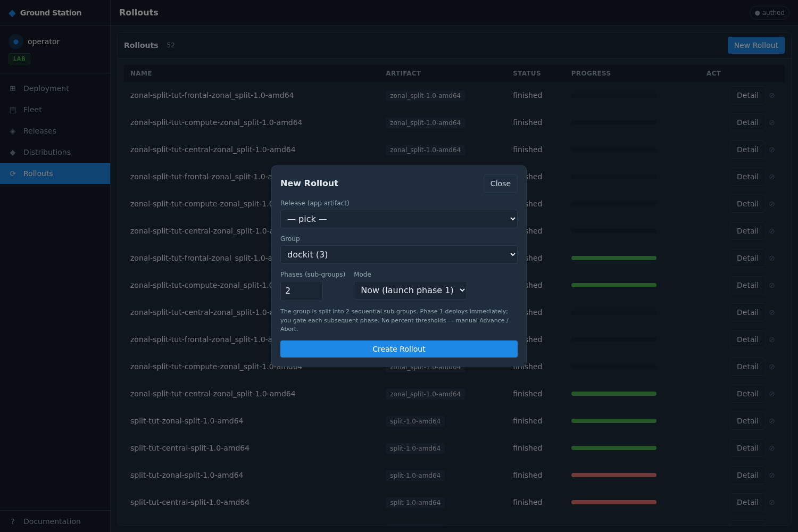Click the ACT column header
Viewport: 798px width, 532px height.
713,73
